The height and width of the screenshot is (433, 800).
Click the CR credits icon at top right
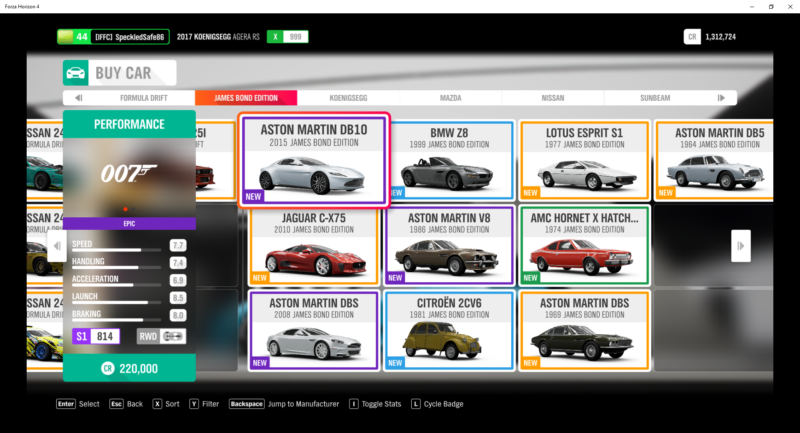(x=692, y=37)
